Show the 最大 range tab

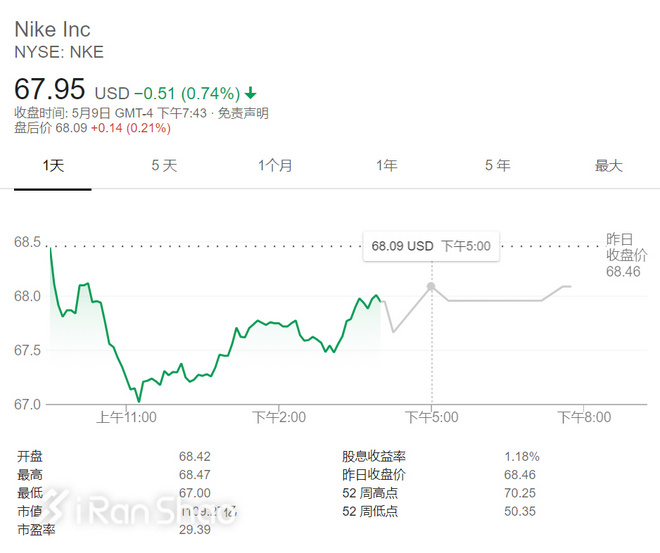[609, 166]
